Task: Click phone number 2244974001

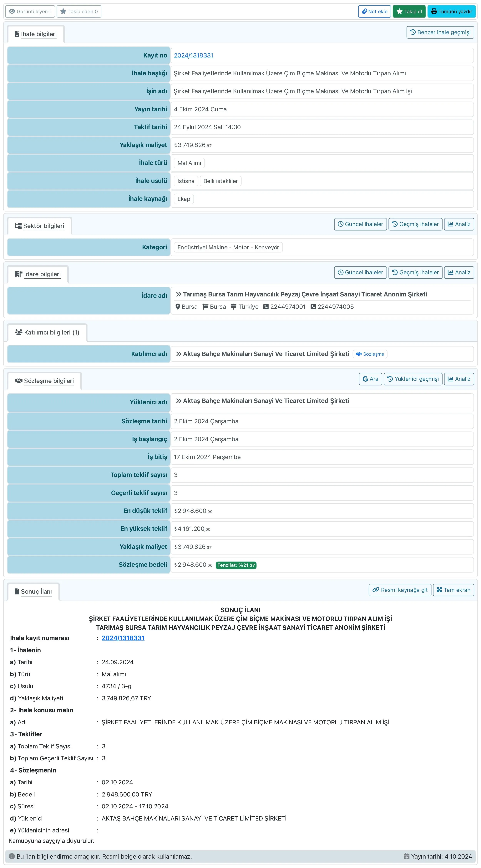Action: [x=284, y=307]
